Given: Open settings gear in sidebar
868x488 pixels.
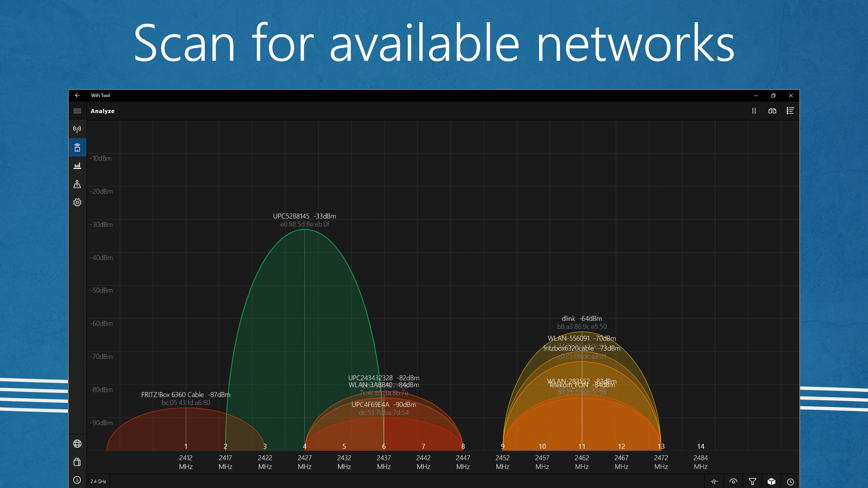Looking at the screenshot, I should [x=77, y=202].
